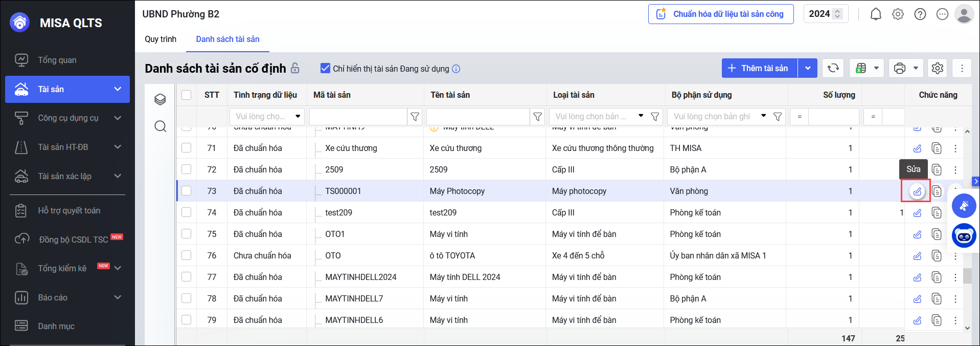This screenshot has height=346, width=980.
Task: Open 'Tổng quan' in the sidebar
Action: (x=57, y=60)
